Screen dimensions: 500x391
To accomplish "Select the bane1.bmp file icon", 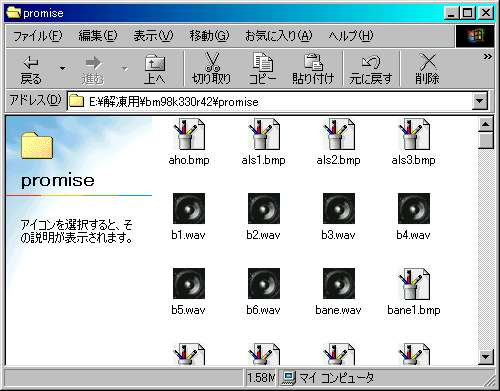I will tap(414, 284).
